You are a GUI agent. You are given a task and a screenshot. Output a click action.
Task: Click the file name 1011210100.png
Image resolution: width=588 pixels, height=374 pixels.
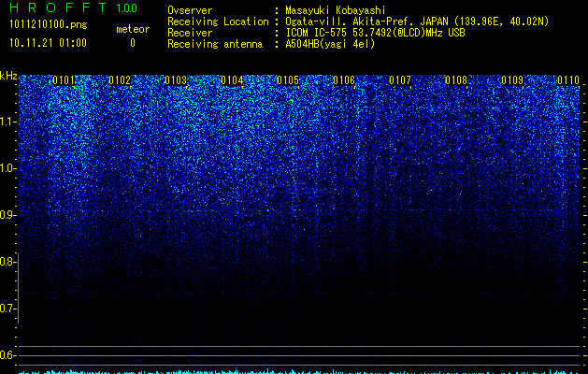tap(49, 25)
